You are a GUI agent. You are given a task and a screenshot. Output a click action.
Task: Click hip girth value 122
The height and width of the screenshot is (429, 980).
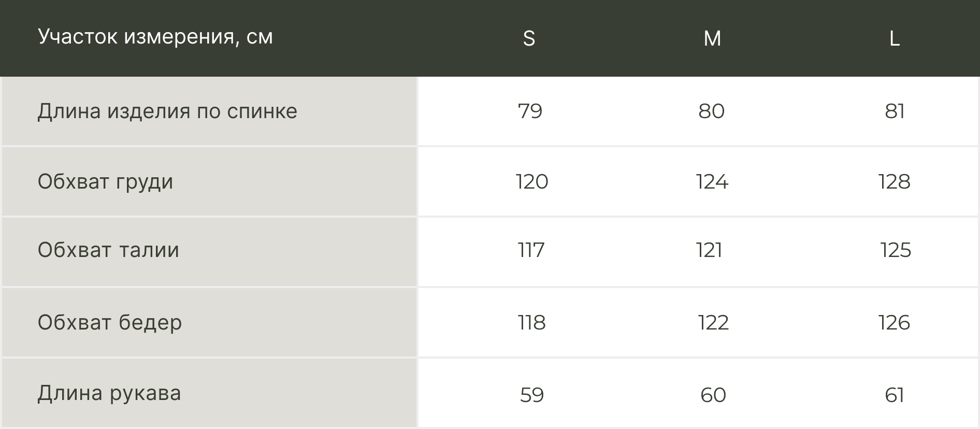pos(713,323)
